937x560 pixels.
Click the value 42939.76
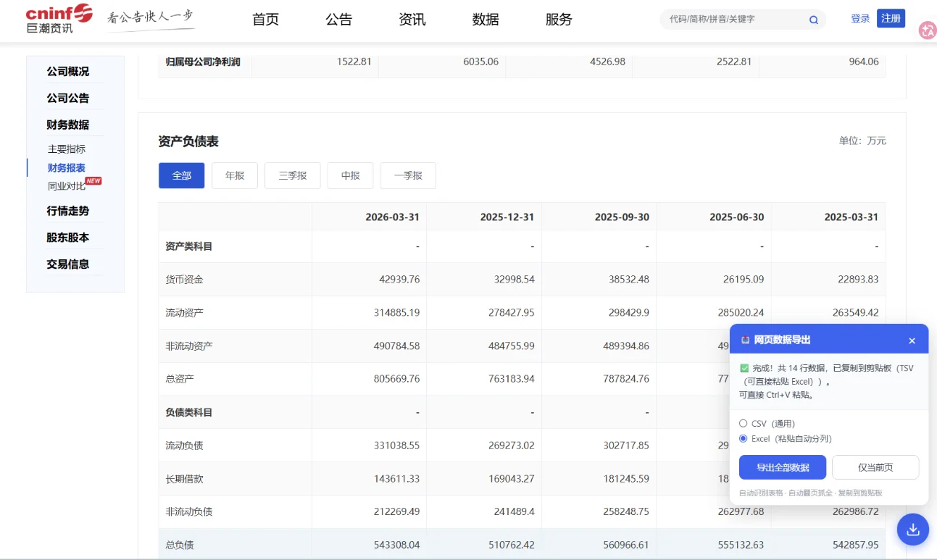click(399, 280)
